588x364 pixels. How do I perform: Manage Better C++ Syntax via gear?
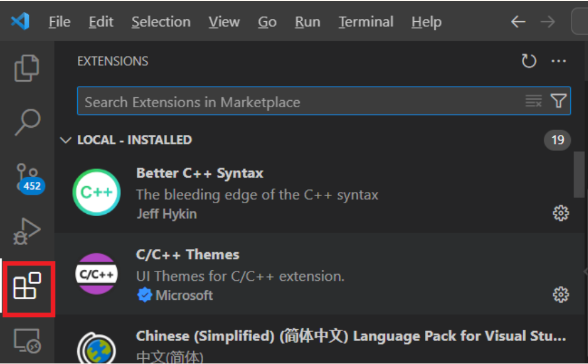coord(560,213)
